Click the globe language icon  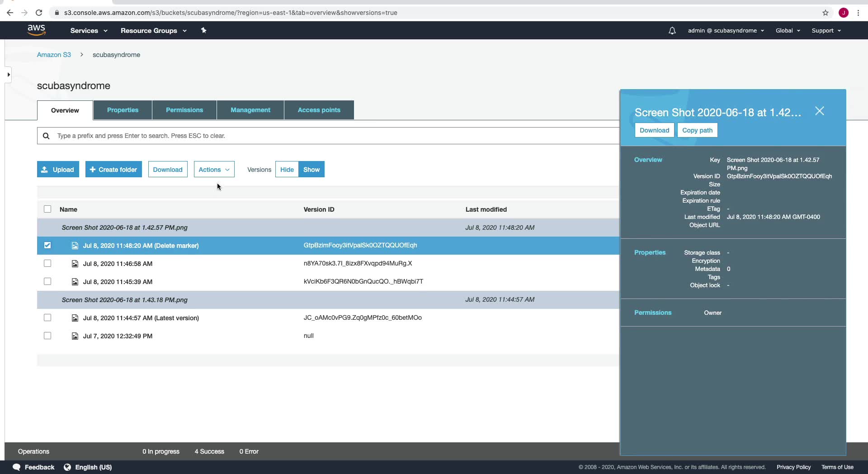[67, 467]
